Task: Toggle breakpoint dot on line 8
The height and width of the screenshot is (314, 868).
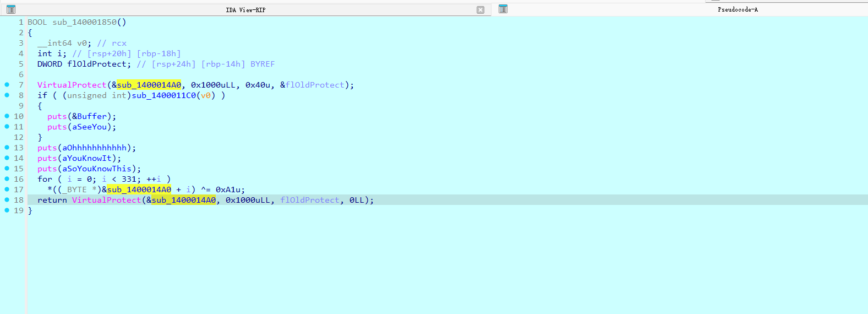Action: [x=7, y=95]
